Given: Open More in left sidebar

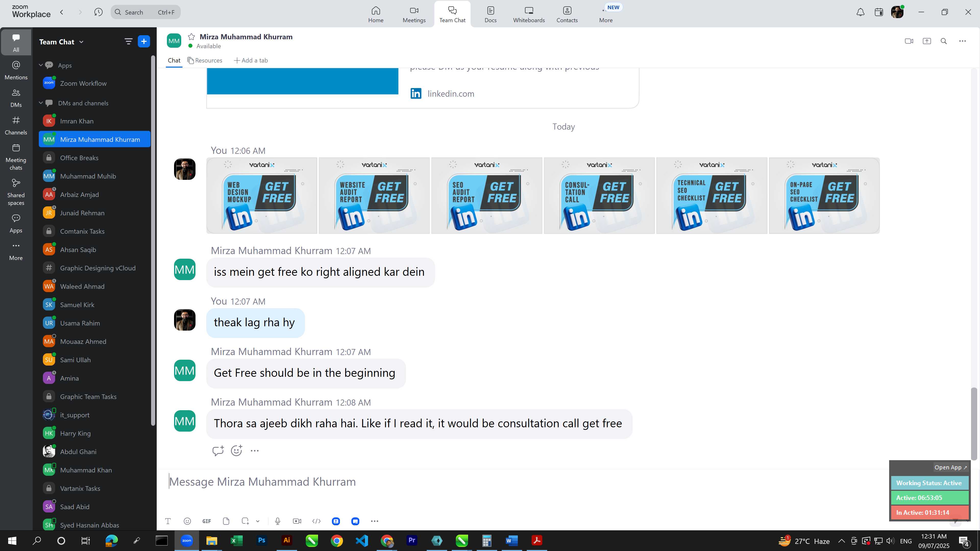Looking at the screenshot, I should tap(16, 251).
